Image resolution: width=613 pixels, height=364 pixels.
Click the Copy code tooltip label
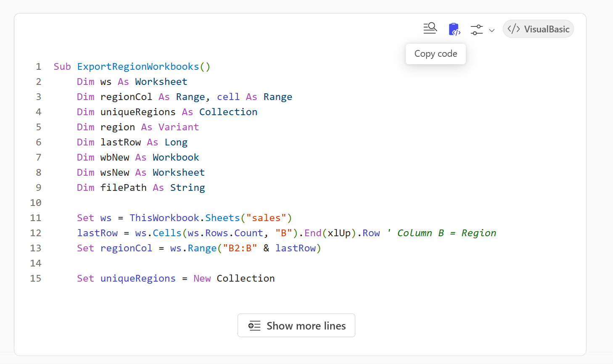coord(436,54)
